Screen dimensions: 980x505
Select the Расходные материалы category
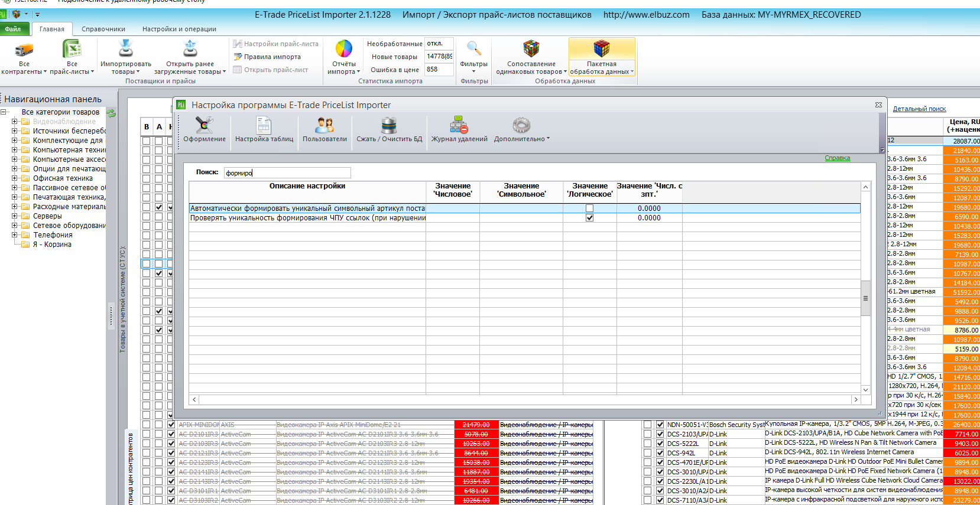69,207
